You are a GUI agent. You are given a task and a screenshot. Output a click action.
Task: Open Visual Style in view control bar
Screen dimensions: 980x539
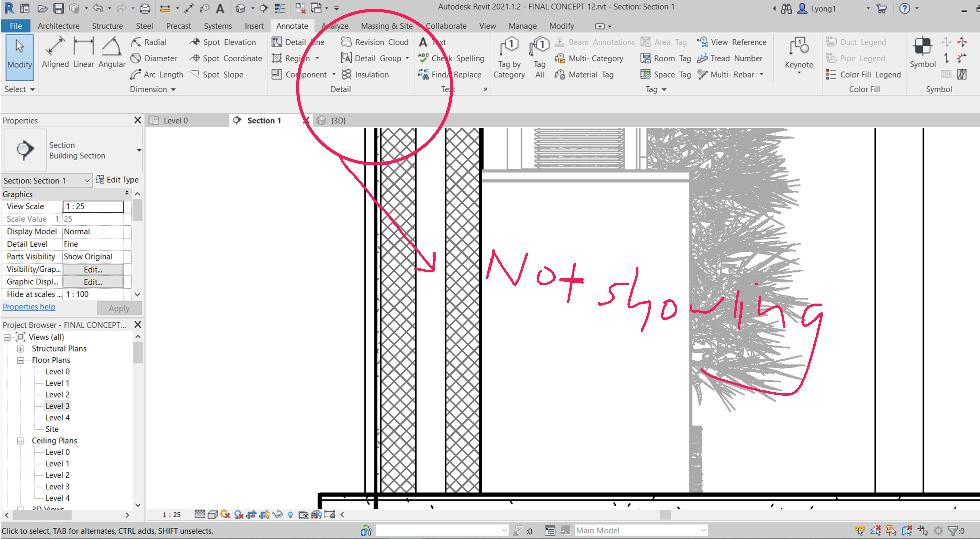(213, 515)
